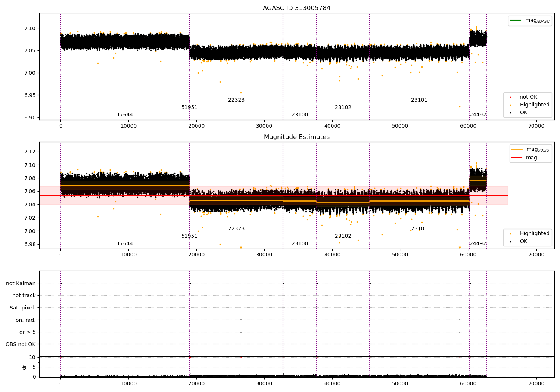
Task: Click obsid label 24492 in top panel
Action: coord(478,115)
